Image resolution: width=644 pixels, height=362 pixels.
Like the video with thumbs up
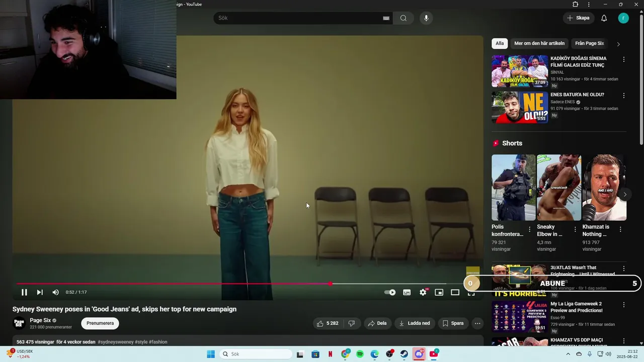coord(327,323)
